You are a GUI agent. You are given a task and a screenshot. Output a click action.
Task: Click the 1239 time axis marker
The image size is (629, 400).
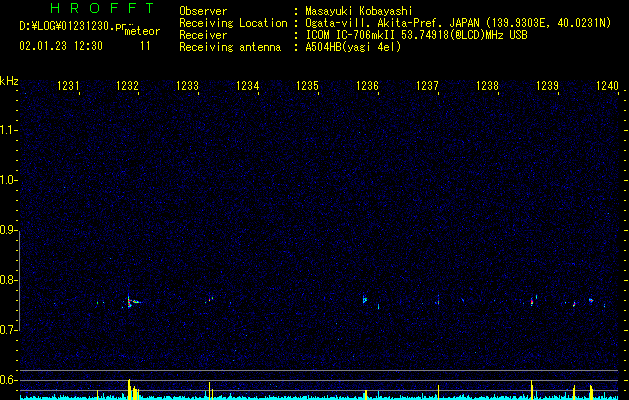tap(547, 86)
